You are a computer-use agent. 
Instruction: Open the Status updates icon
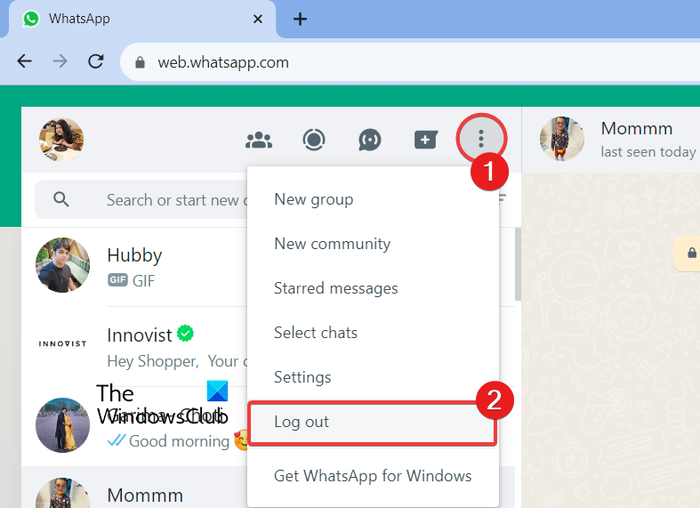[314, 140]
